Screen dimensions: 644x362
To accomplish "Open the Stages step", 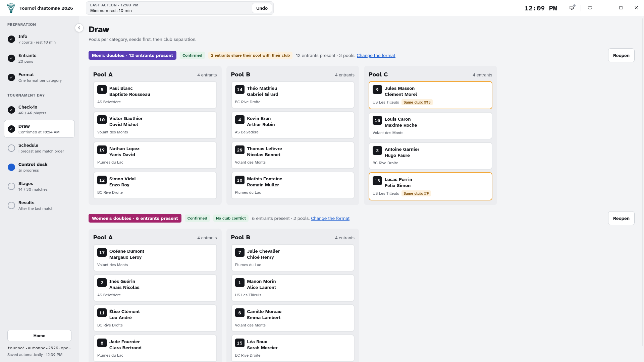I will click(39, 186).
